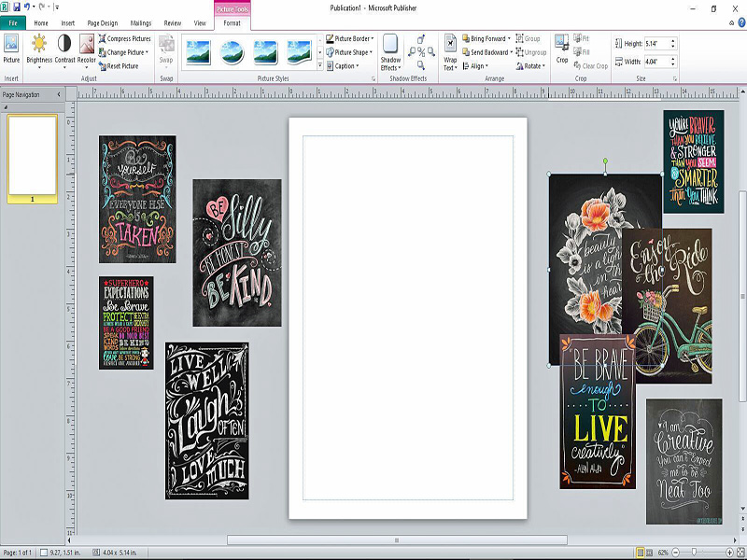Image resolution: width=747 pixels, height=560 pixels.
Task: Open the Rotate dropdown menu
Action: [530, 66]
